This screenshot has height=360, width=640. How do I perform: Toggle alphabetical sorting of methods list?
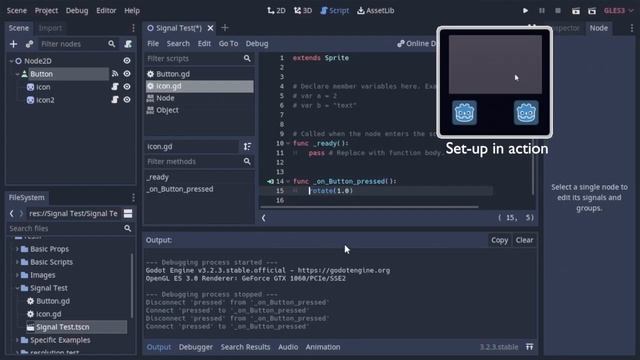point(247,147)
